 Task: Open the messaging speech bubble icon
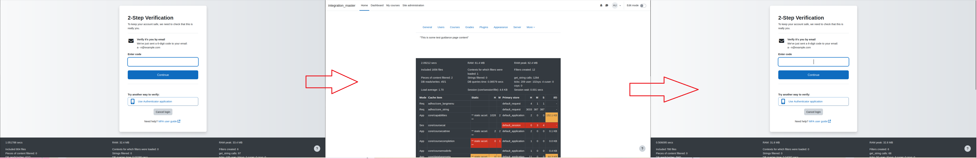coord(607,5)
